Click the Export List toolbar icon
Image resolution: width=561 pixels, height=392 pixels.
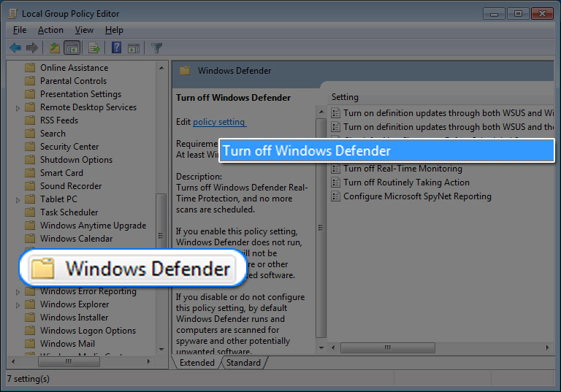(94, 47)
